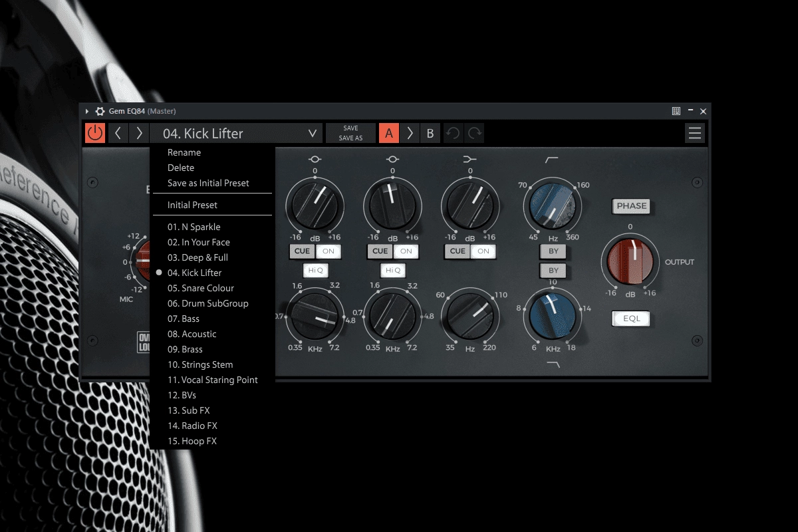Image resolution: width=798 pixels, height=532 pixels.
Task: Click SAVE AS preset button
Action: [350, 138]
